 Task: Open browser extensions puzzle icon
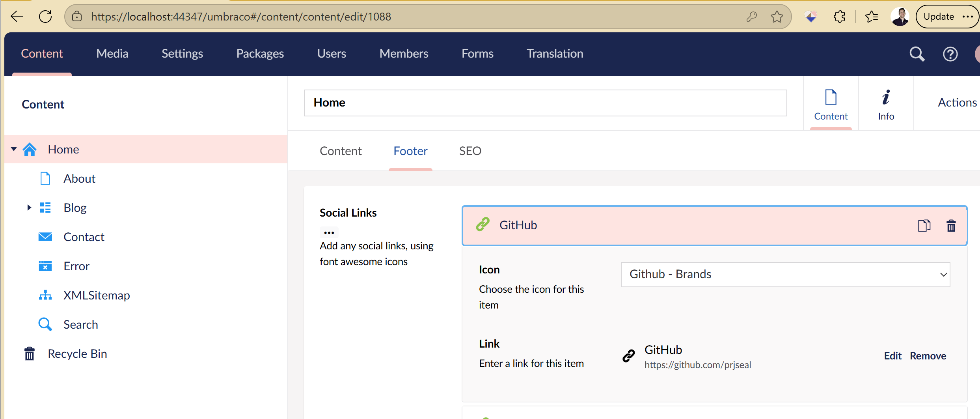point(839,17)
